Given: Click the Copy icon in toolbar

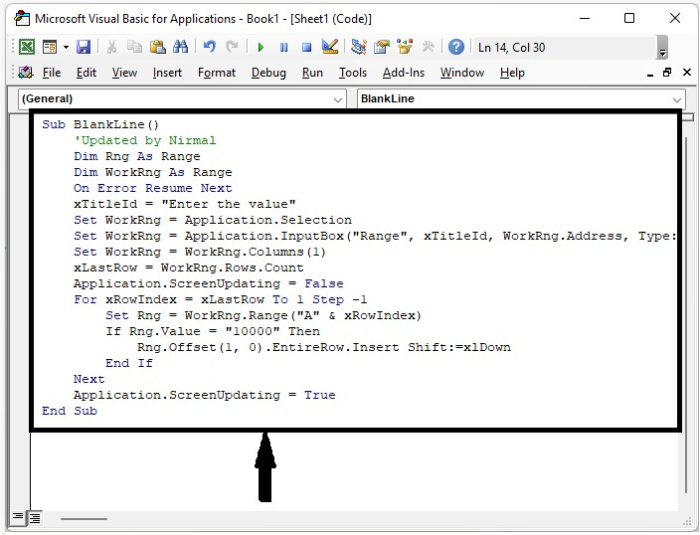Looking at the screenshot, I should (134, 47).
